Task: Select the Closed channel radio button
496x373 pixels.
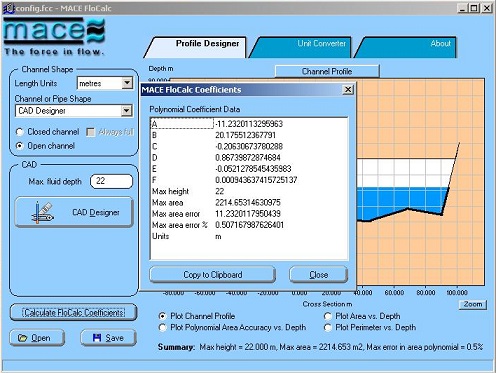Action: coord(20,132)
